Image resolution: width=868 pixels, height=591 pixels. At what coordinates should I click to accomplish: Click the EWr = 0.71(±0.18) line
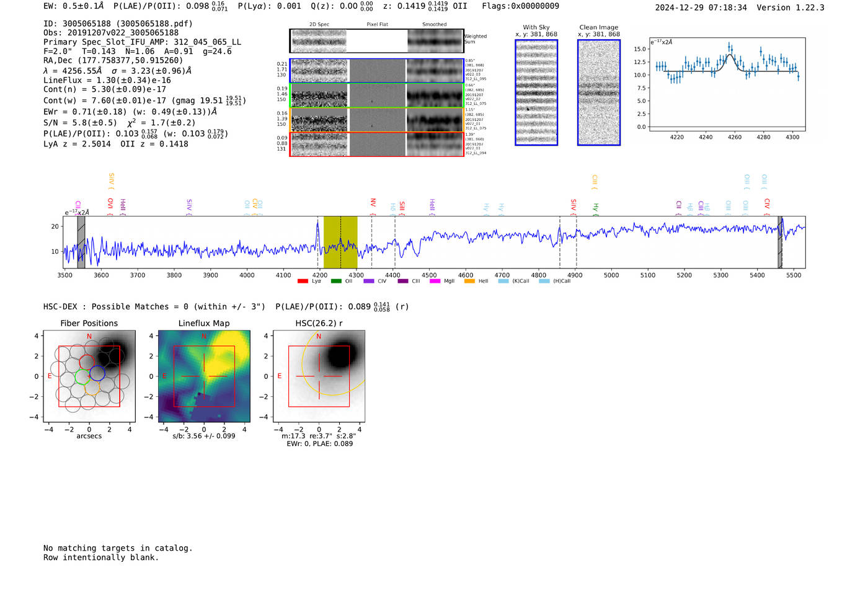(130, 112)
